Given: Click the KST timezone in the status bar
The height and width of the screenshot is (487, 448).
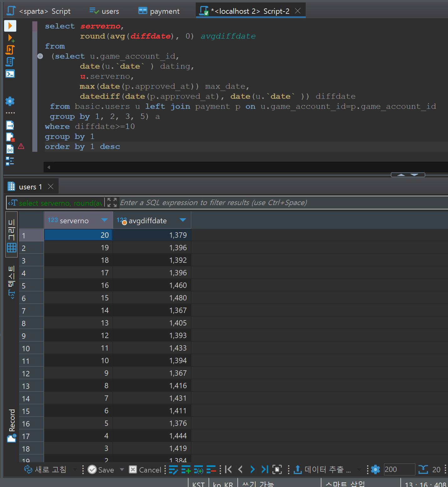Looking at the screenshot, I should coord(198,484).
